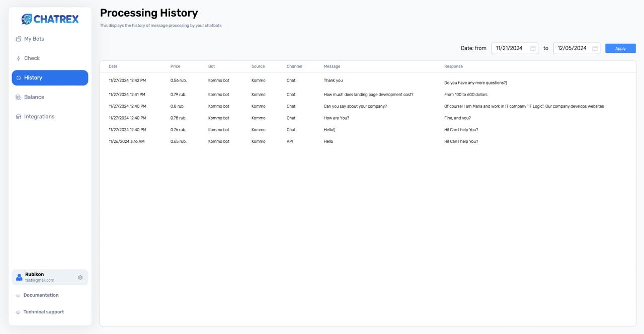Select the 11/26/2024 3:16 AM date cell
This screenshot has width=644, height=334.
click(126, 141)
